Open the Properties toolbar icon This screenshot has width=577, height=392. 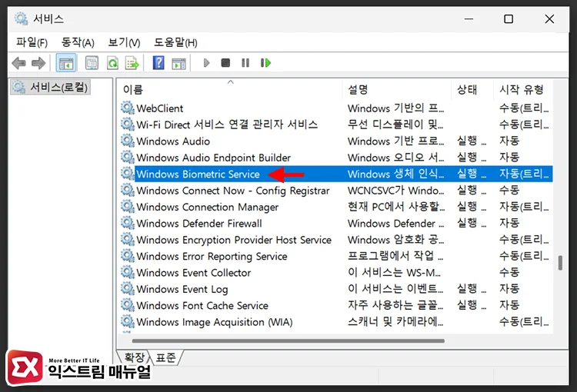pyautogui.click(x=92, y=63)
